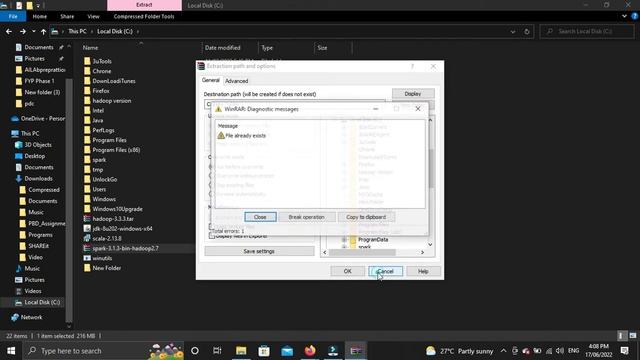Open Microsoft Store from taskbar
Screen dimensions: 640x360
click(264, 351)
